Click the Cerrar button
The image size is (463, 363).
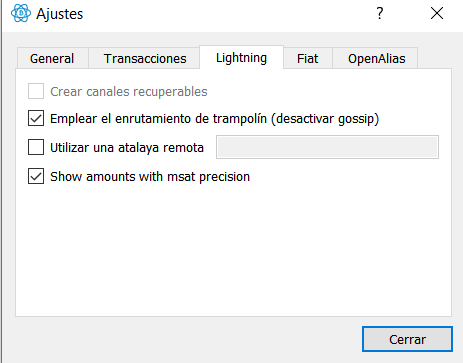tap(407, 339)
